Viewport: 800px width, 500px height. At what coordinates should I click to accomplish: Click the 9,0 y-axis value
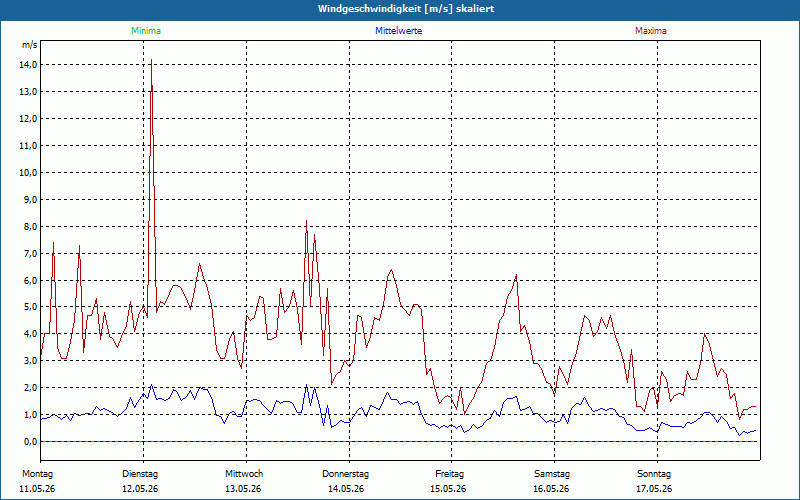30,199
